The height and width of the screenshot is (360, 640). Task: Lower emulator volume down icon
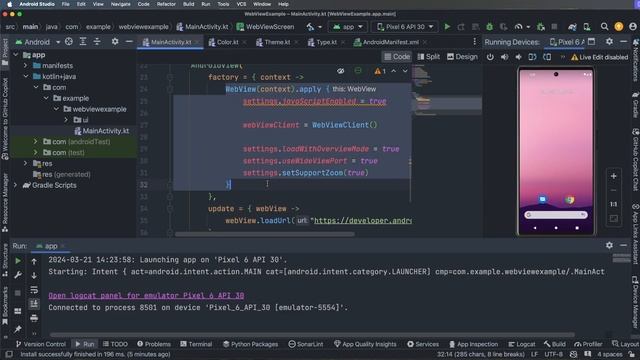pyautogui.click(x=518, y=57)
